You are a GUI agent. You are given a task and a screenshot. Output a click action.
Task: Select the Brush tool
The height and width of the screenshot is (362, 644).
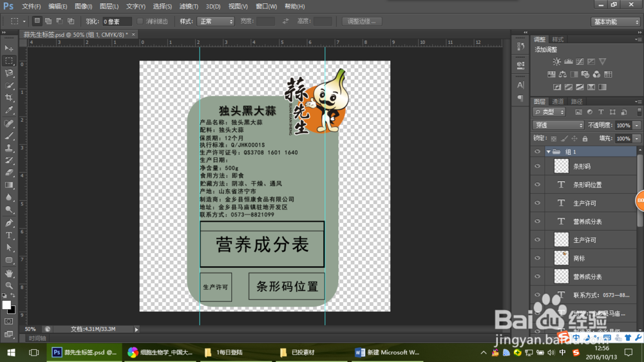click(x=8, y=136)
